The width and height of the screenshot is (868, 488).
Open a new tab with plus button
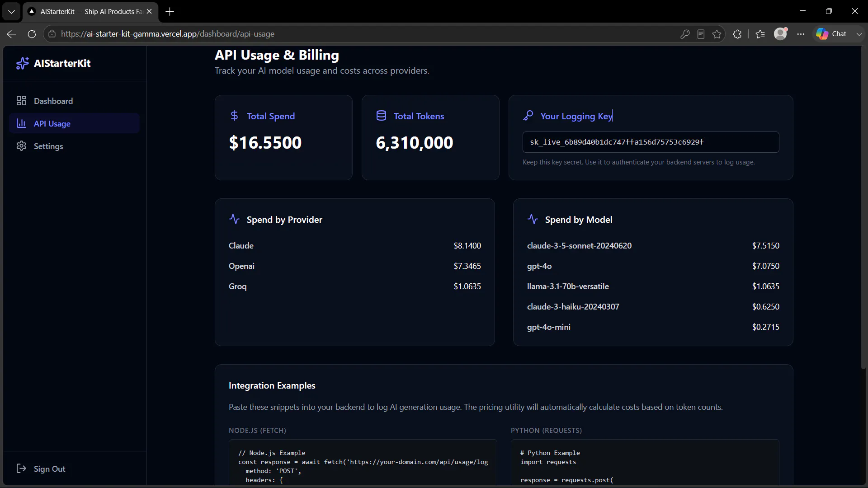pyautogui.click(x=170, y=12)
